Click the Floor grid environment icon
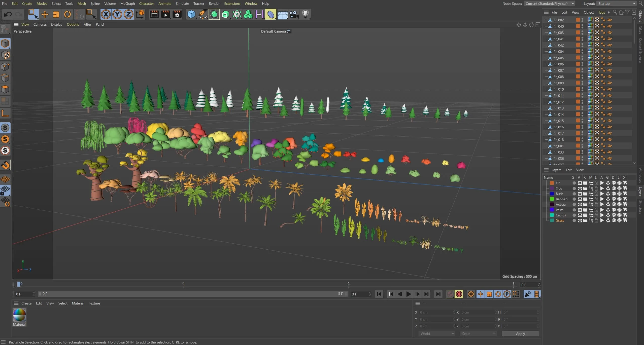Viewport: 644px width, 345px height. tap(283, 14)
